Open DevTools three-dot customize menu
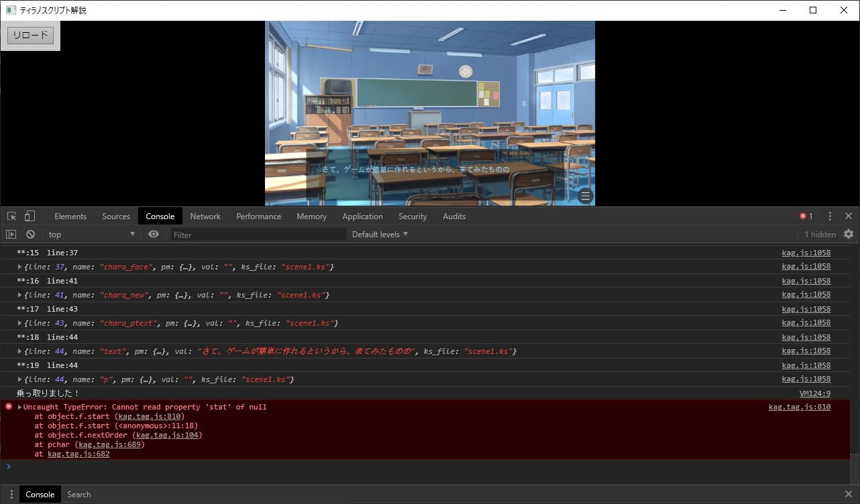The height and width of the screenshot is (504, 860). tap(830, 216)
